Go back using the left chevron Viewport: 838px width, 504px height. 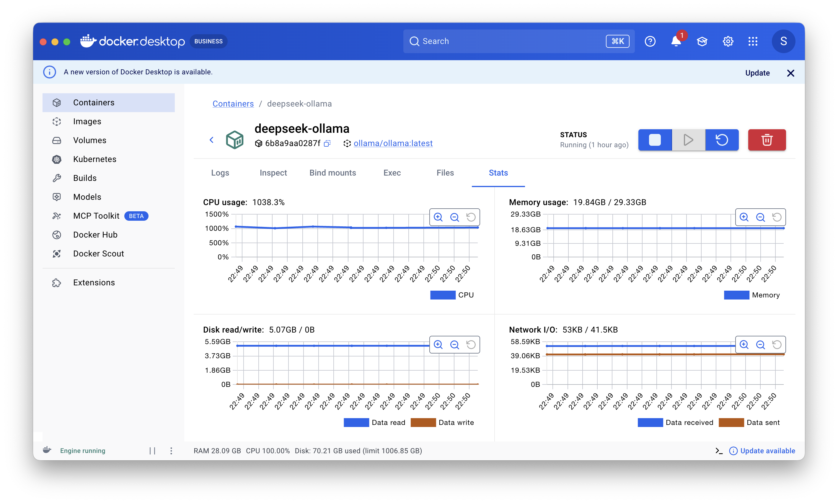(x=211, y=140)
